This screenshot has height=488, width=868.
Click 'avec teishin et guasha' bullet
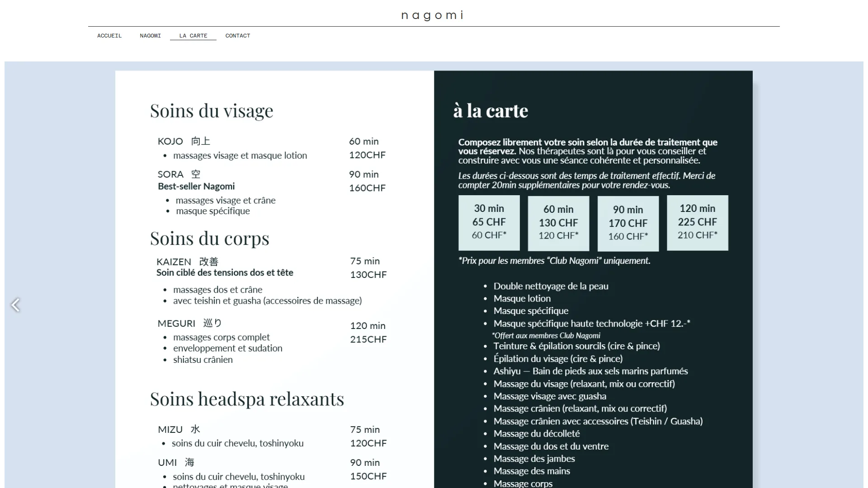pos(267,301)
